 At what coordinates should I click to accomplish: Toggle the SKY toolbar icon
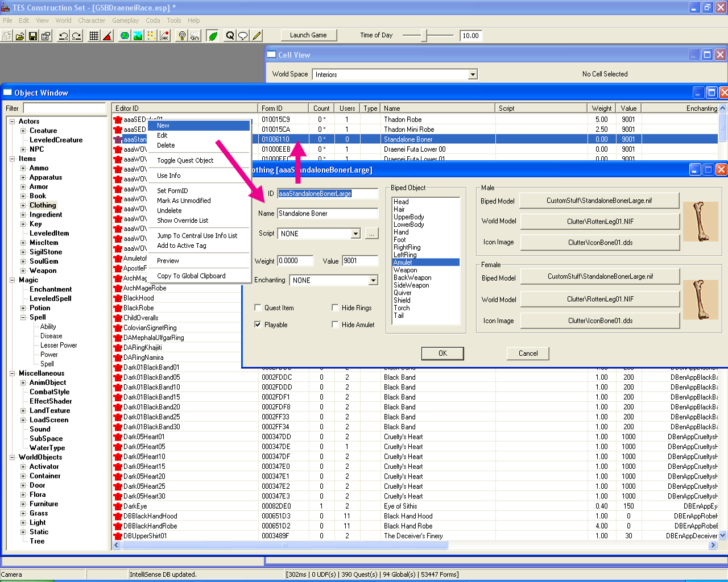coord(195,36)
